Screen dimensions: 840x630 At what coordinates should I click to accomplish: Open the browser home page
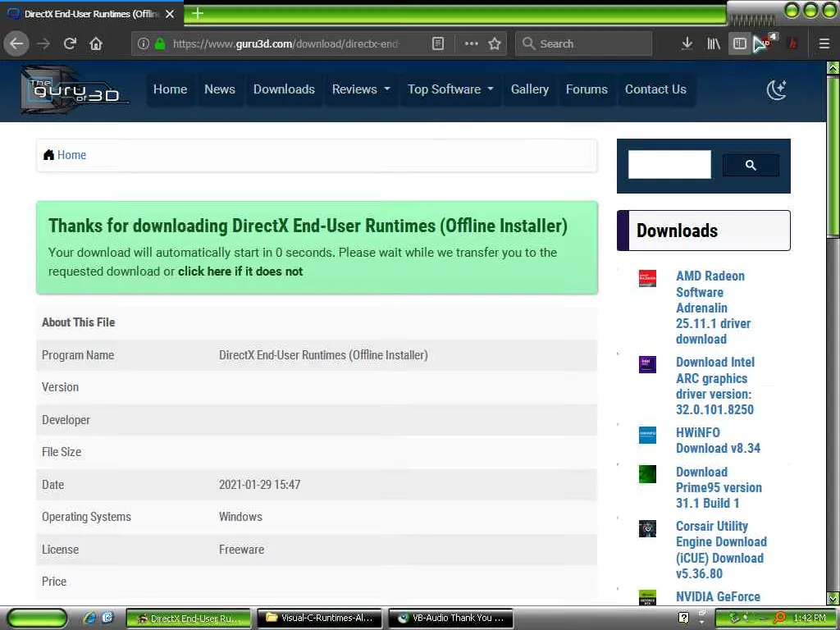pyautogui.click(x=96, y=43)
